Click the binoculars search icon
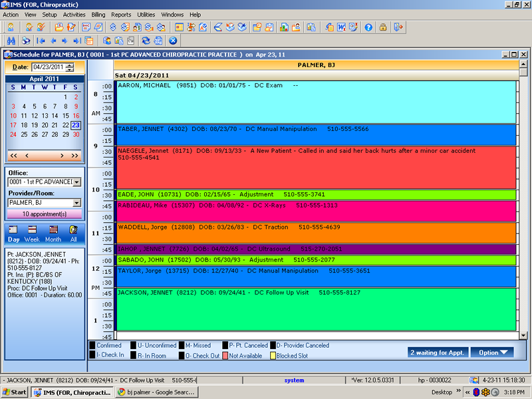Image resolution: width=532 pixels, height=399 pixels. tap(11, 41)
